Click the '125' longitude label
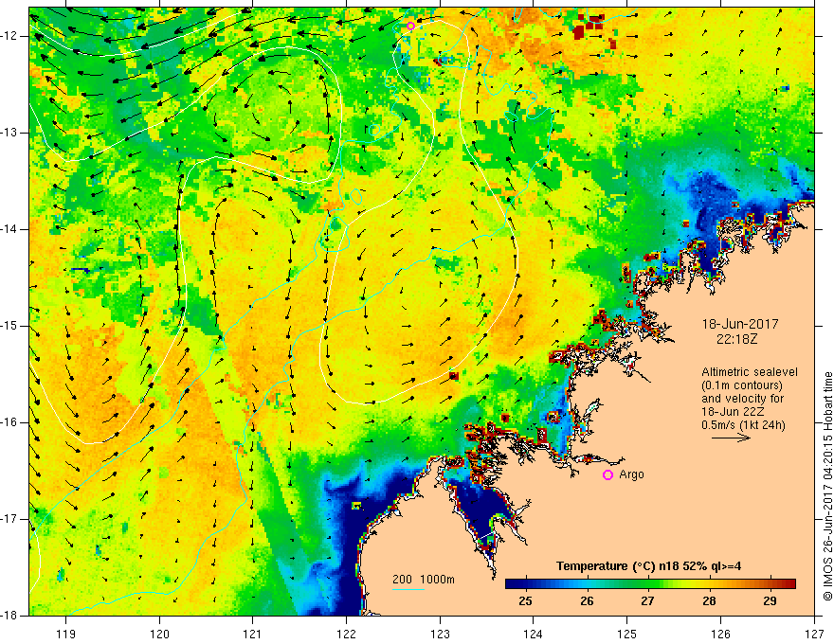The image size is (834, 644). (627, 634)
